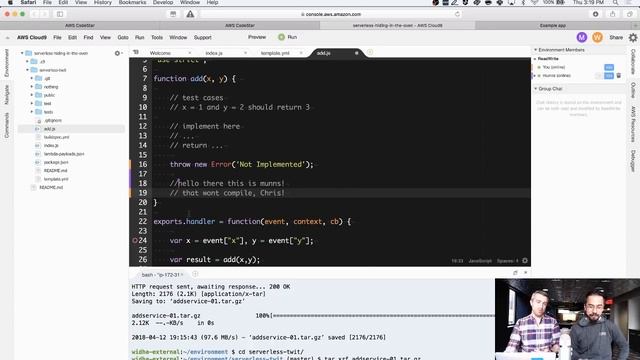
Task: Click the green Run icon
Action: click(281, 37)
